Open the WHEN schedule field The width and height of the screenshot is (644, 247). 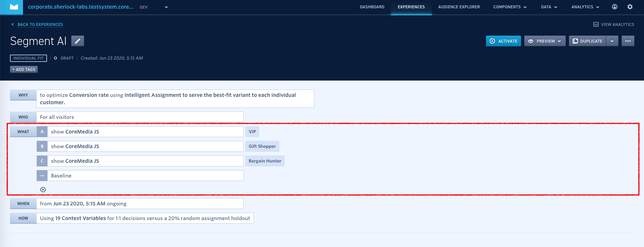[x=140, y=203]
